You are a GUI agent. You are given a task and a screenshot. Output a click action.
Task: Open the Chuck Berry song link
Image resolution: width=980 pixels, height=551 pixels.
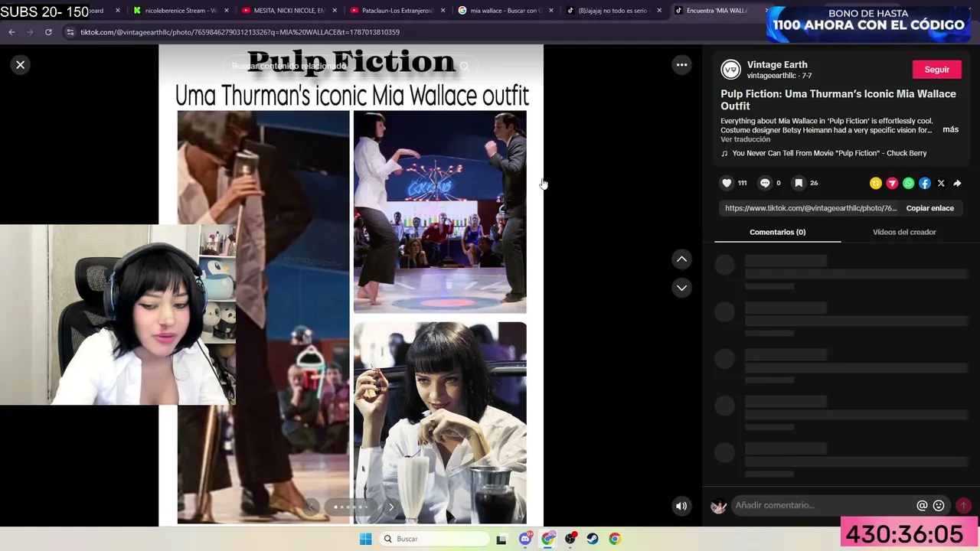tap(829, 153)
